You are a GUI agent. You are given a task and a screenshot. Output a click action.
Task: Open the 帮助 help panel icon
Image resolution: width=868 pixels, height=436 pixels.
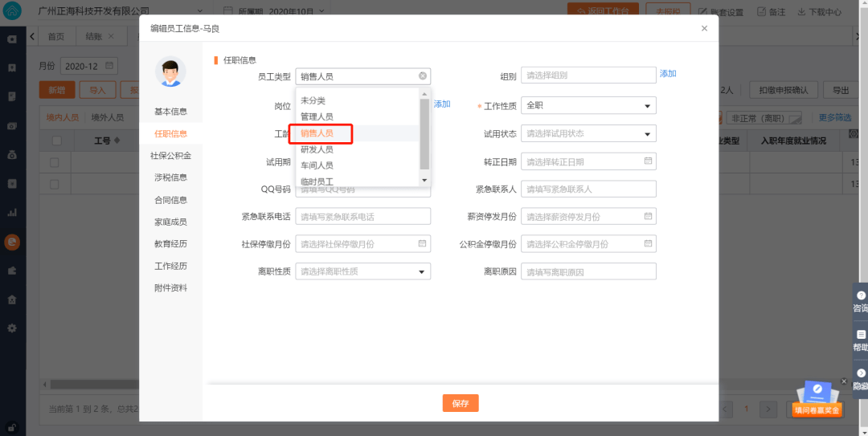[861, 334]
